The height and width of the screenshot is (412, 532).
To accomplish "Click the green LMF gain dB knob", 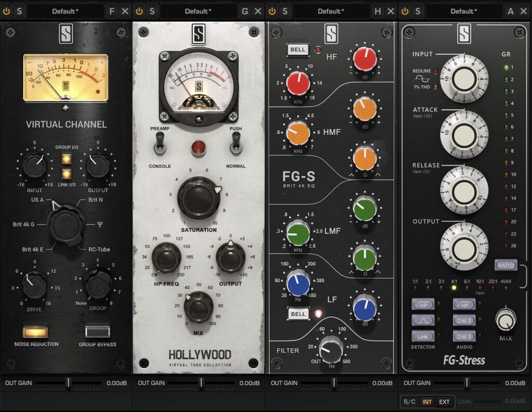I will coord(365,208).
